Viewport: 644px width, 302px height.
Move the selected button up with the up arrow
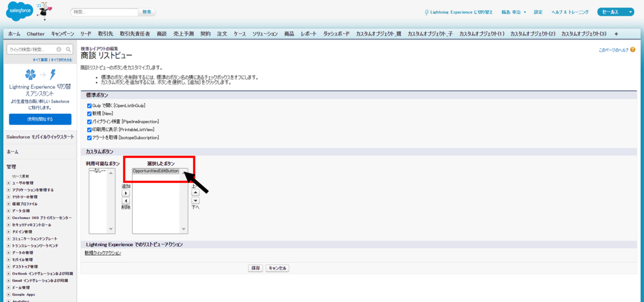[195, 192]
